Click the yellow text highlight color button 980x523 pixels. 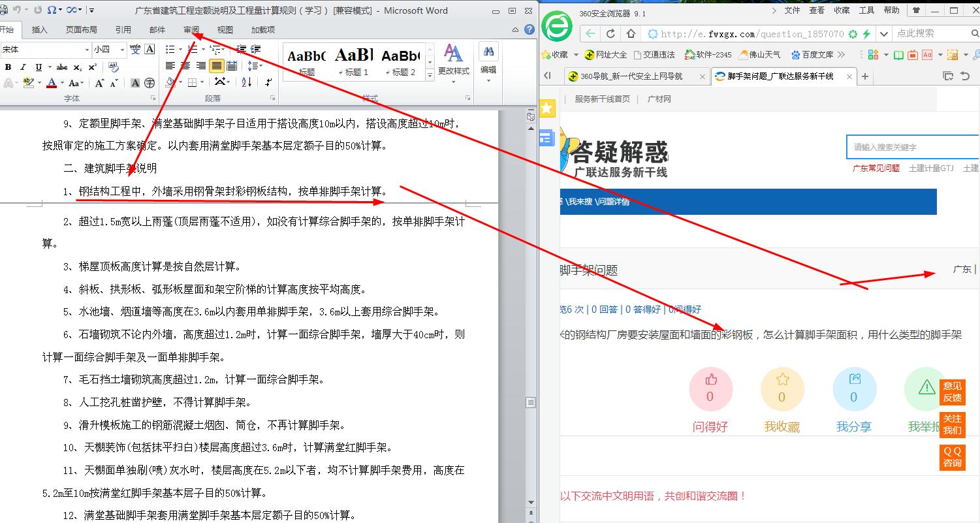click(x=27, y=83)
